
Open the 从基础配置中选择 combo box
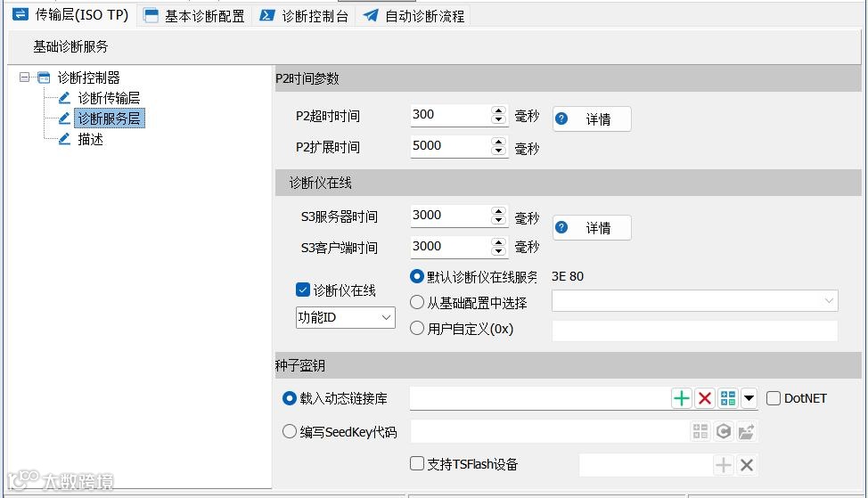coord(695,301)
